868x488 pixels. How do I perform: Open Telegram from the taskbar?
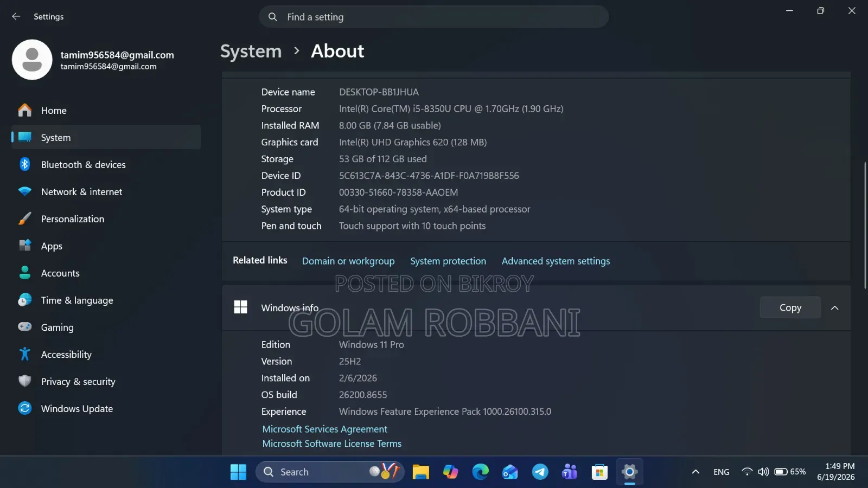coord(540,472)
